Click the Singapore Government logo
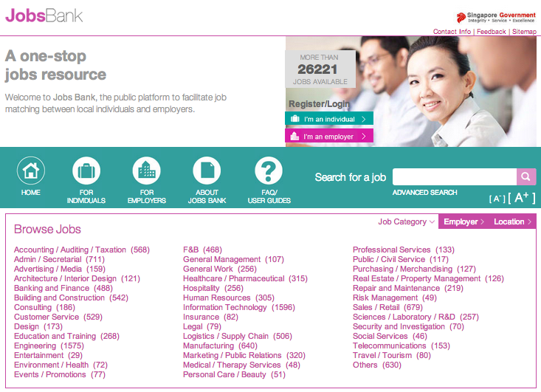Image resolution: width=541 pixels, height=392 pixels. (x=496, y=17)
